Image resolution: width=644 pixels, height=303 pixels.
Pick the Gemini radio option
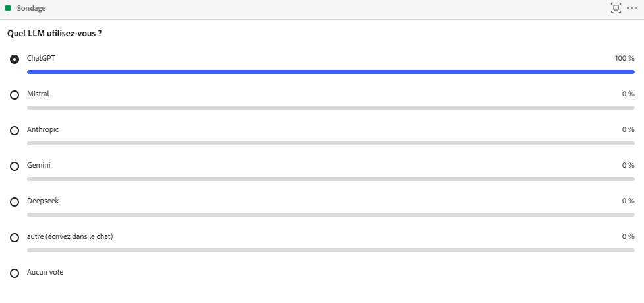(15, 166)
